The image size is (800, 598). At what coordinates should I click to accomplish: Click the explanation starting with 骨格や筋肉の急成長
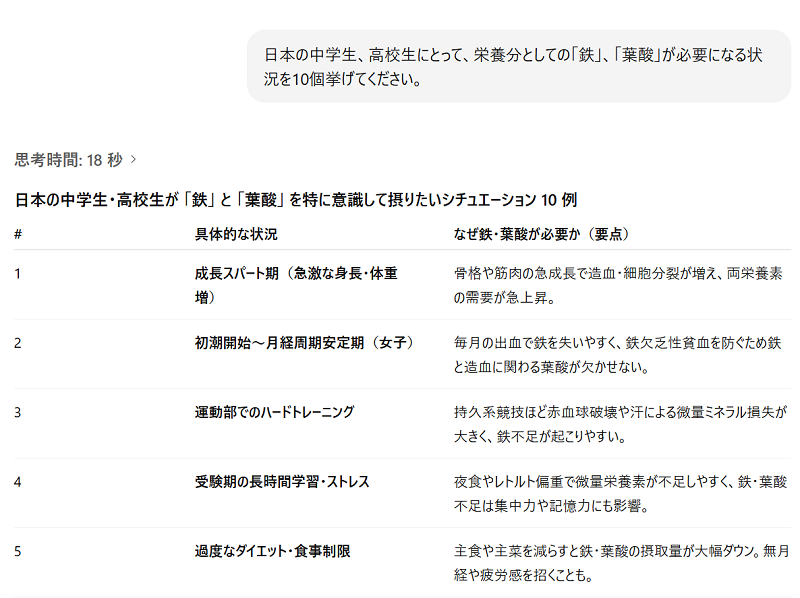618,285
